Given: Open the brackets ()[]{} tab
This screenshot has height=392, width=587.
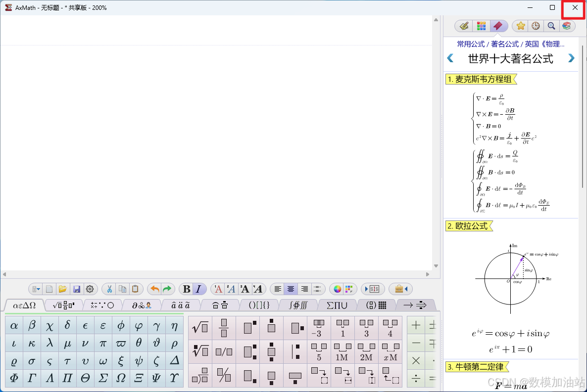Looking at the screenshot, I should coord(259,305).
